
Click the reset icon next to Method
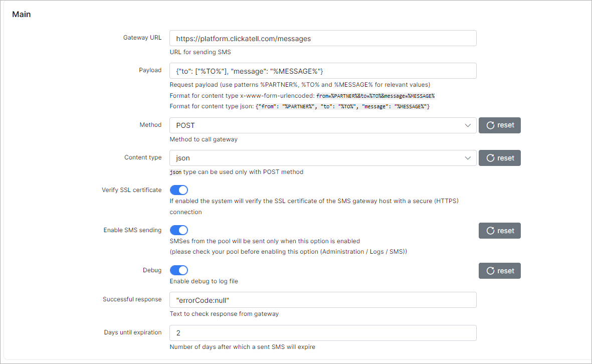coord(490,125)
